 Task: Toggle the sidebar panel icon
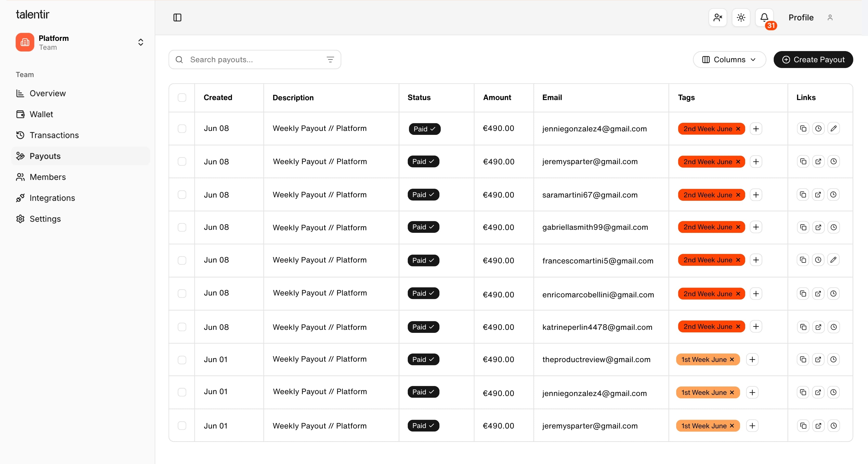coord(177,17)
